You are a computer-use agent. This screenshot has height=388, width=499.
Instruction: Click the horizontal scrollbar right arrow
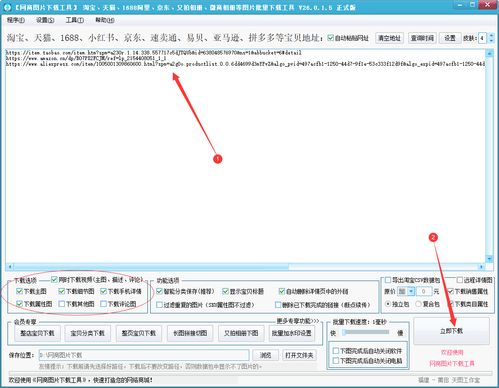[x=481, y=267]
